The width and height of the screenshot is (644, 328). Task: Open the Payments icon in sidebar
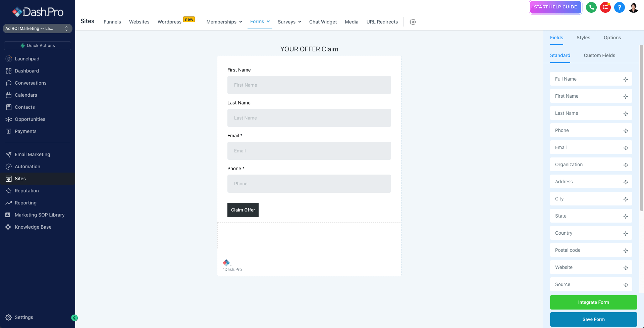[9, 131]
